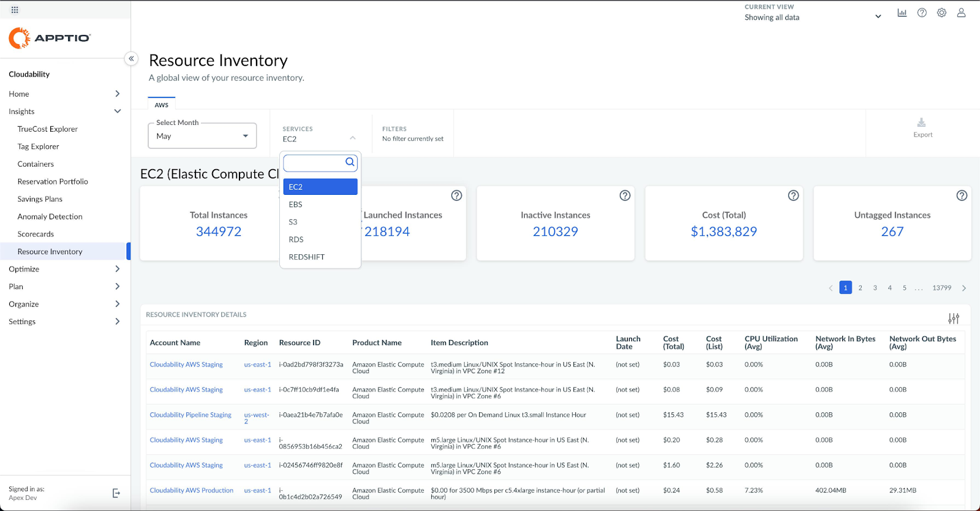Open the Cloudability AWS Production account link

(x=192, y=490)
